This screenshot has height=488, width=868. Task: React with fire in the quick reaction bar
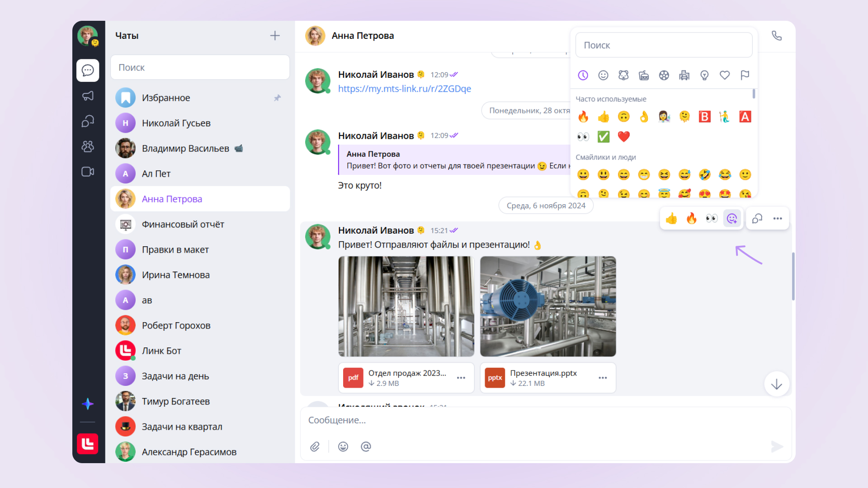pos(692,219)
